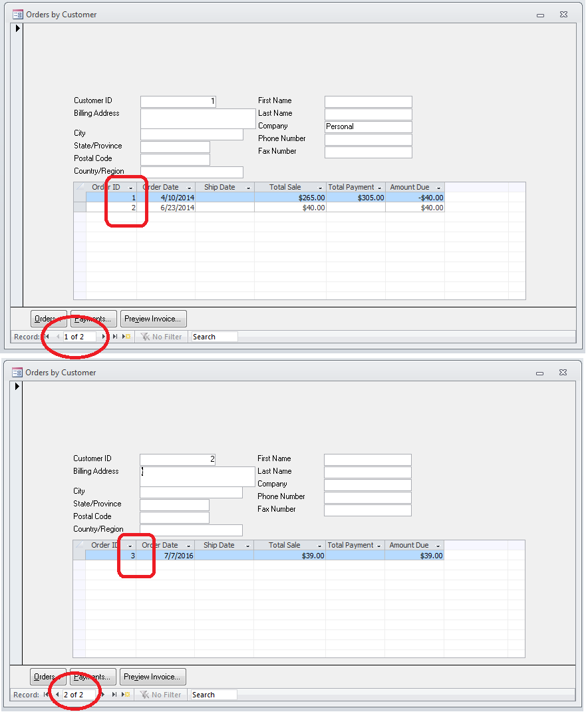Click No Filter indicator in bottom window

(160, 695)
